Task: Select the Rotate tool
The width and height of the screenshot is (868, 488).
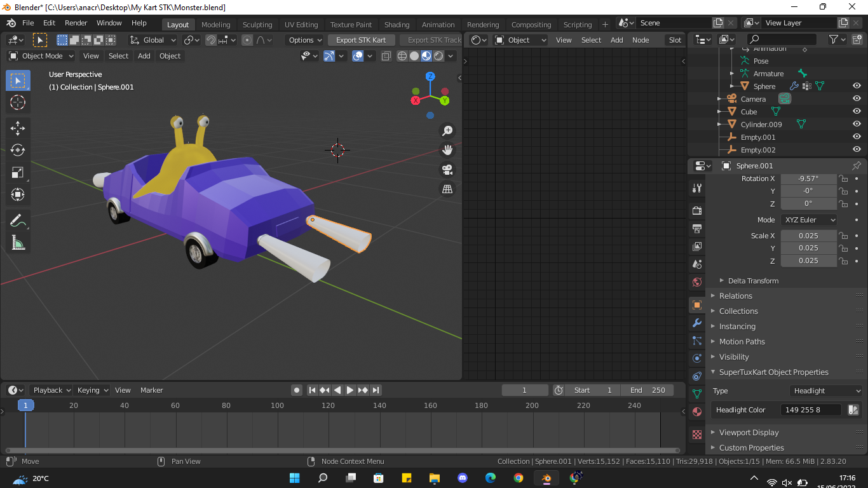Action: (18, 150)
